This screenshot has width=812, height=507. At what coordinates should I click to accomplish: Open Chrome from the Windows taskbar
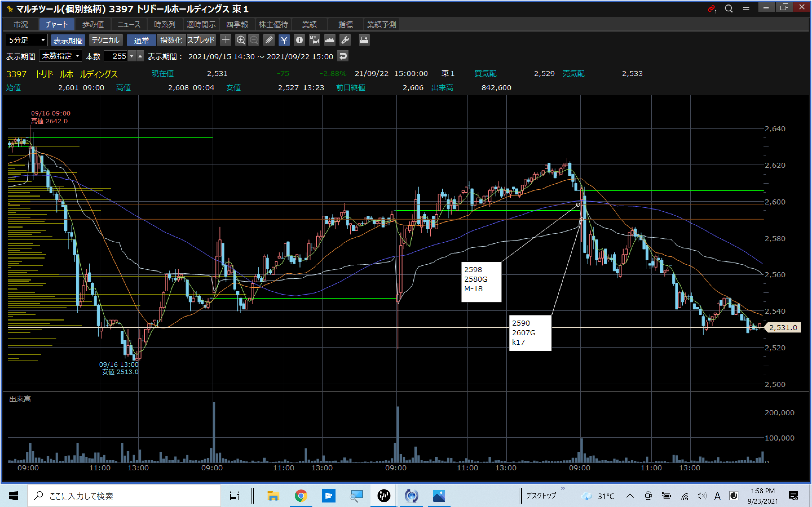(301, 496)
